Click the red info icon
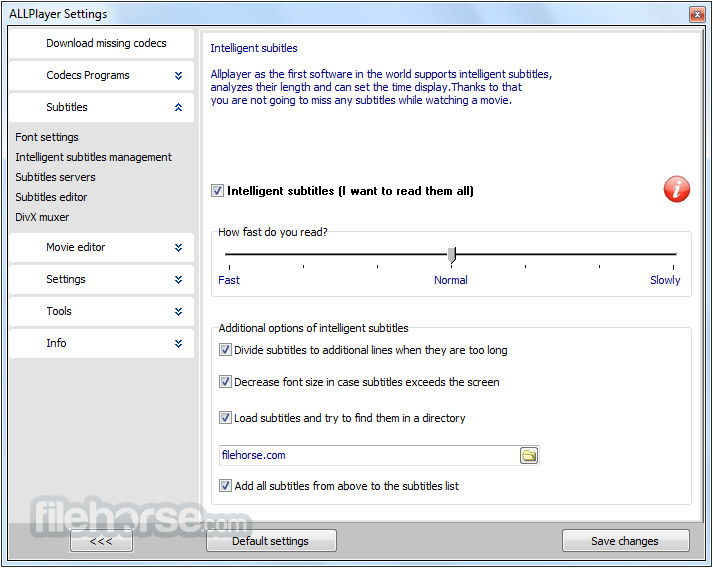The image size is (713, 568). coord(676,189)
